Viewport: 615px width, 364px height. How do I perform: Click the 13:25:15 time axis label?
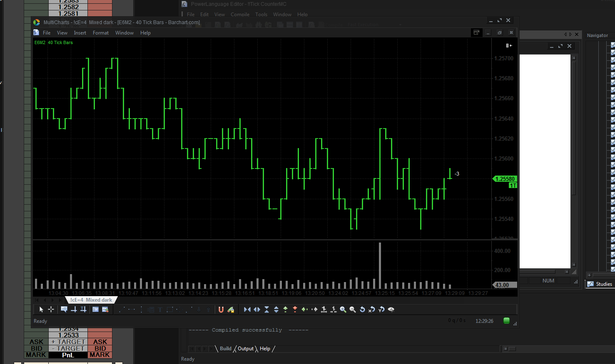[385, 293]
